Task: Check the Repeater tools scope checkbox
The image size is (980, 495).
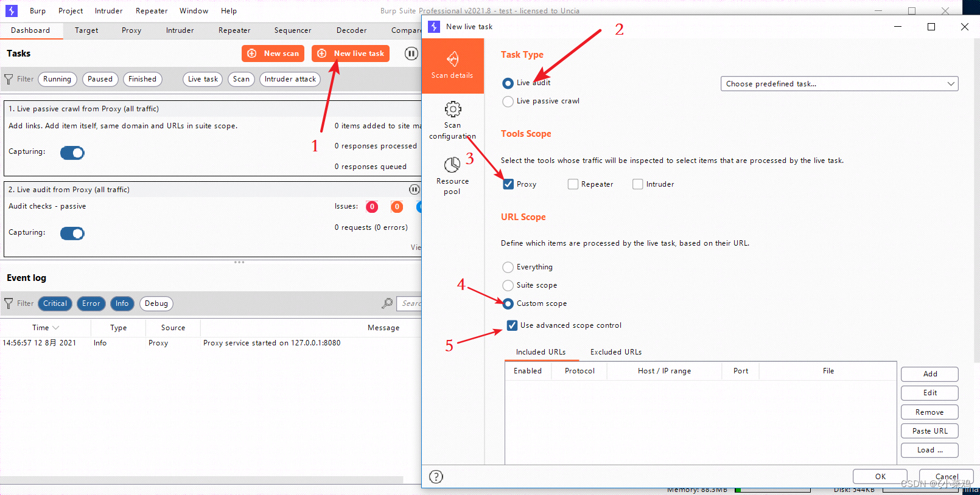Action: point(573,184)
